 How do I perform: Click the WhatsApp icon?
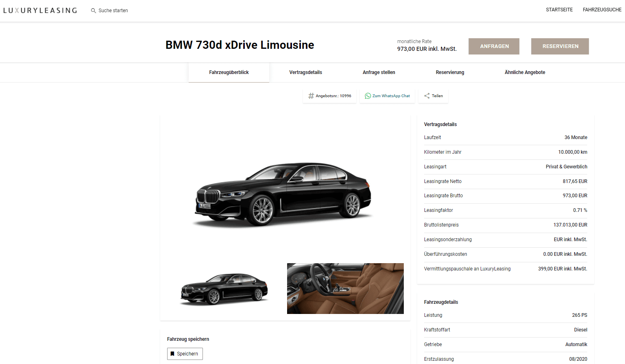368,96
